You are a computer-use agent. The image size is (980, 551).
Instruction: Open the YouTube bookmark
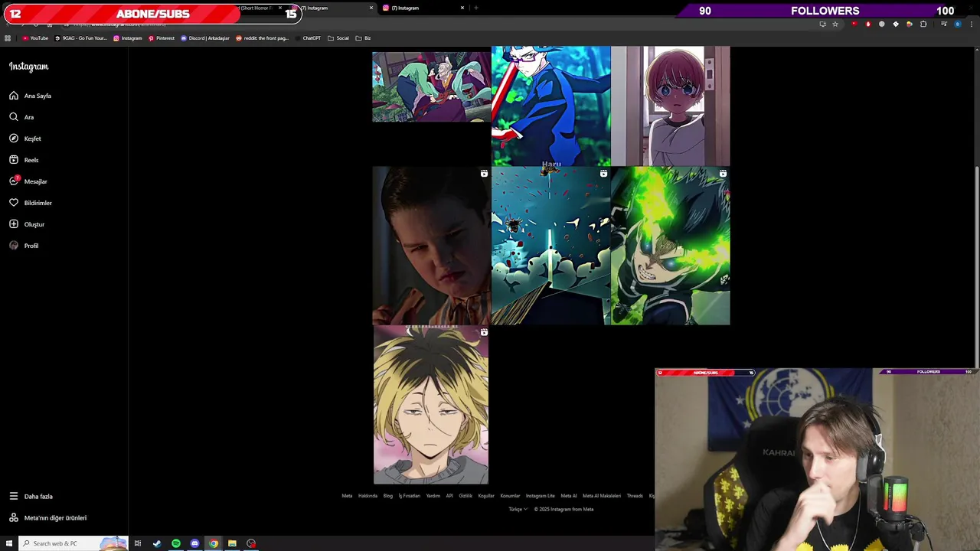[x=35, y=38]
